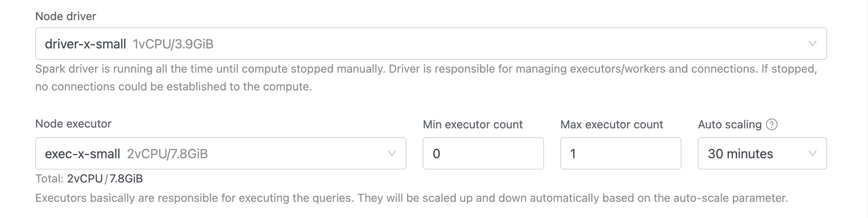Click the chevron arrow in Node driver field
The width and height of the screenshot is (868, 218).
pyautogui.click(x=812, y=44)
